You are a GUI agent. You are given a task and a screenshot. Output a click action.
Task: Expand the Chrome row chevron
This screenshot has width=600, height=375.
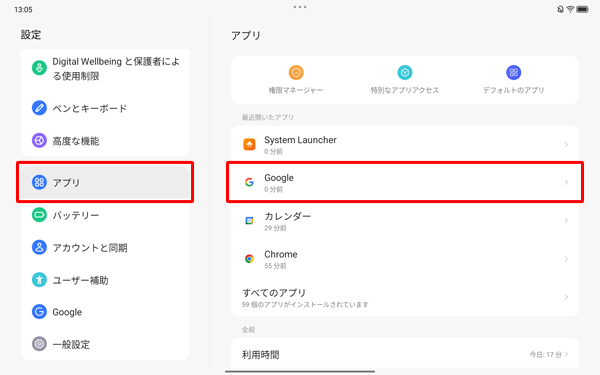566,259
